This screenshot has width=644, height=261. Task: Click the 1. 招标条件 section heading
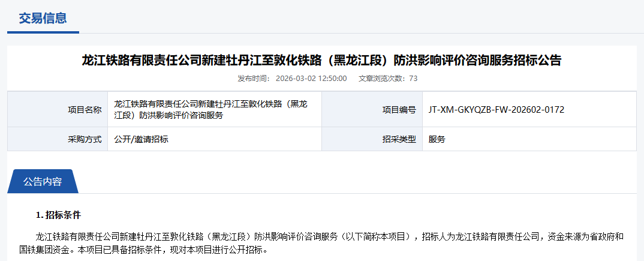[x=58, y=215]
